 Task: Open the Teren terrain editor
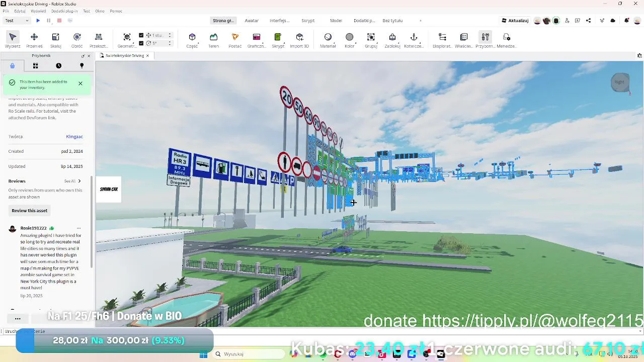tap(214, 40)
